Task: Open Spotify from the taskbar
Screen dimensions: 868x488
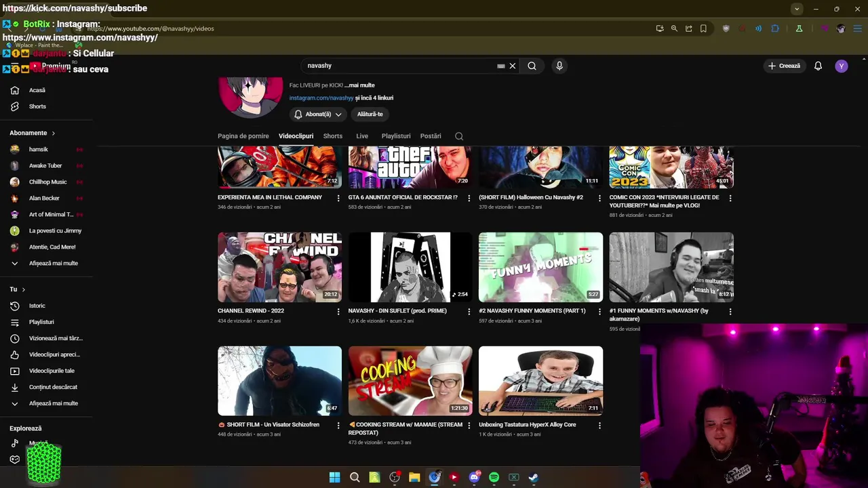Action: coord(494,477)
